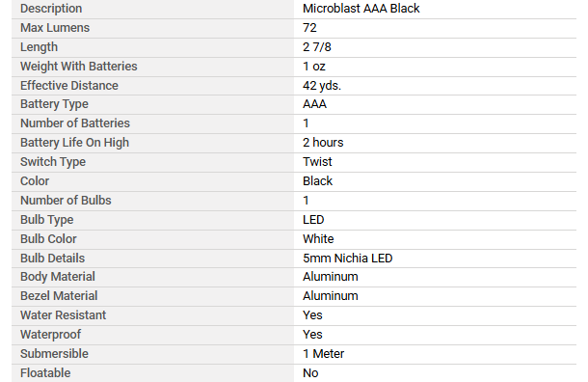The height and width of the screenshot is (382, 588).
Task: Click the Black color value
Action: coord(318,181)
